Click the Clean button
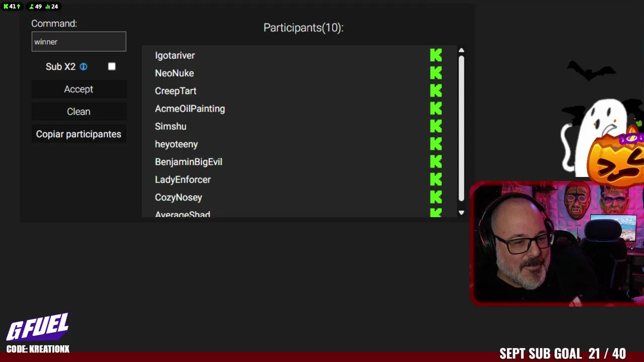Image resolution: width=644 pixels, height=362 pixels. [x=78, y=112]
